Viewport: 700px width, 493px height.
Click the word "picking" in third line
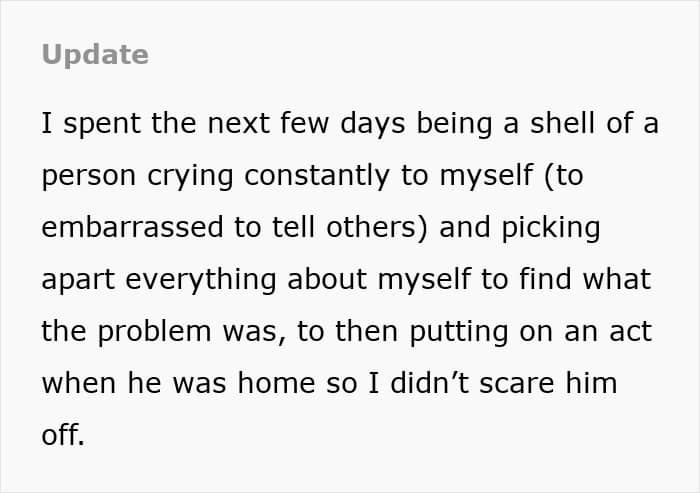coord(551,228)
